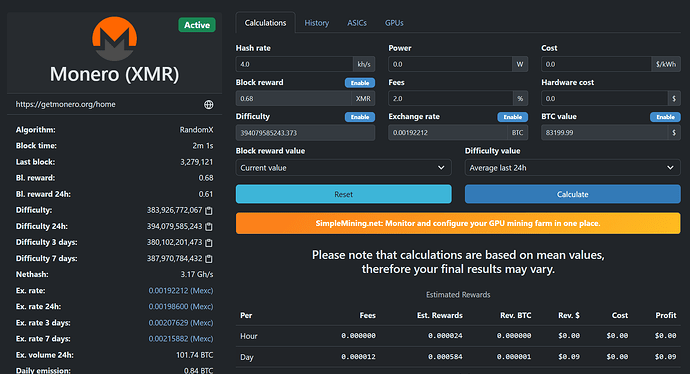
Task: Click the Calculate button
Action: click(x=573, y=194)
